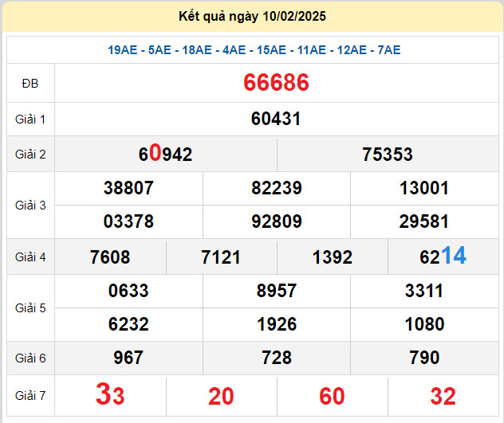Click the Giải 3 number 13001
Viewport: 504px width, 423px height.
(x=424, y=188)
